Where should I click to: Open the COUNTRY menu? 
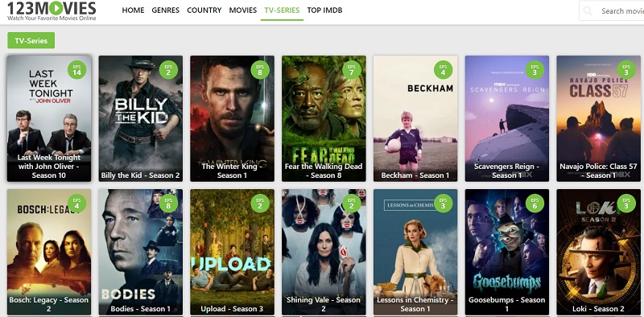click(x=204, y=10)
